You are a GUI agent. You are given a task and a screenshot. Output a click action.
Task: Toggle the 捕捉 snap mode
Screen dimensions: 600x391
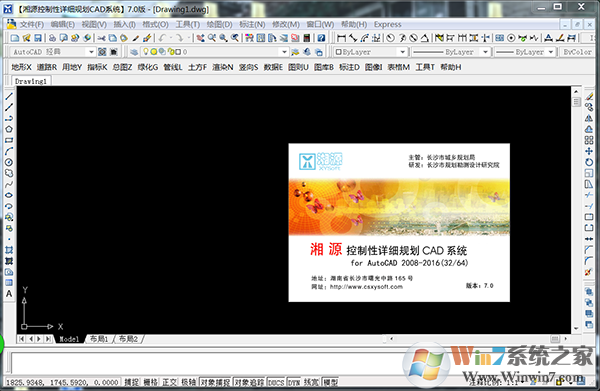point(131,382)
